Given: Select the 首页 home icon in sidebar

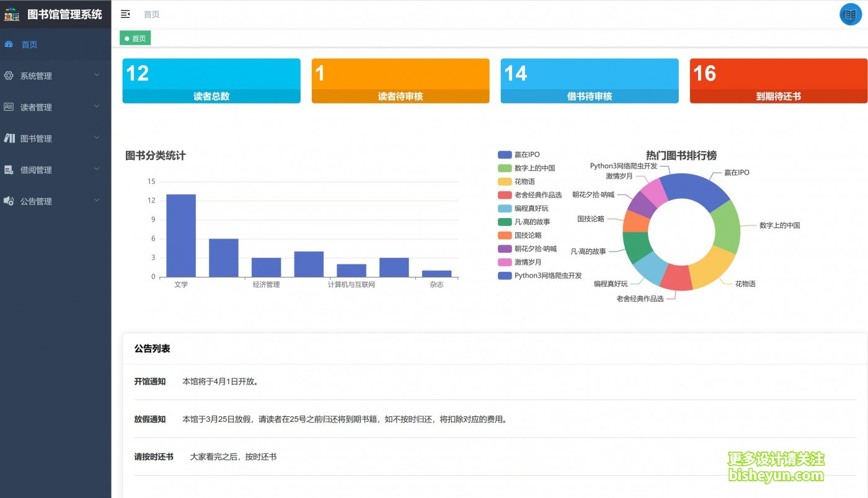Looking at the screenshot, I should tap(8, 44).
